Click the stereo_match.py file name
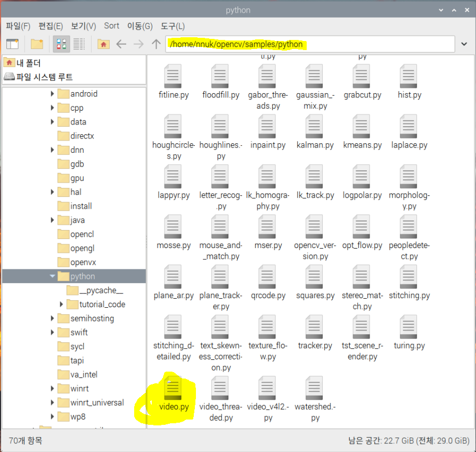The height and width of the screenshot is (452, 476). pos(362,301)
